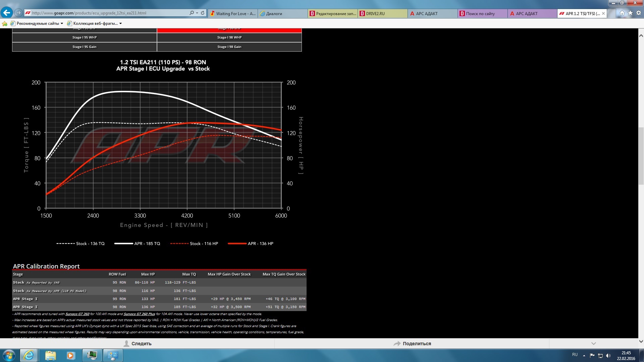Open the Action Center flag icon

pyautogui.click(x=592, y=356)
